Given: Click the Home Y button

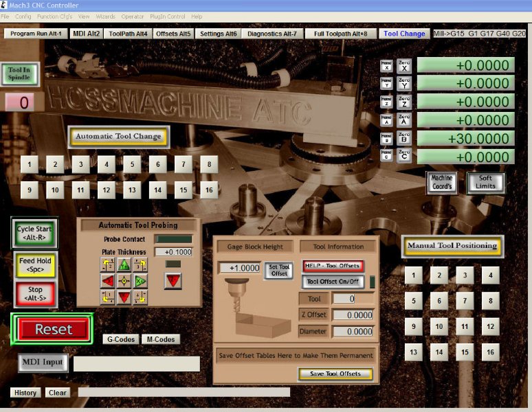Looking at the screenshot, I should 386,83.
